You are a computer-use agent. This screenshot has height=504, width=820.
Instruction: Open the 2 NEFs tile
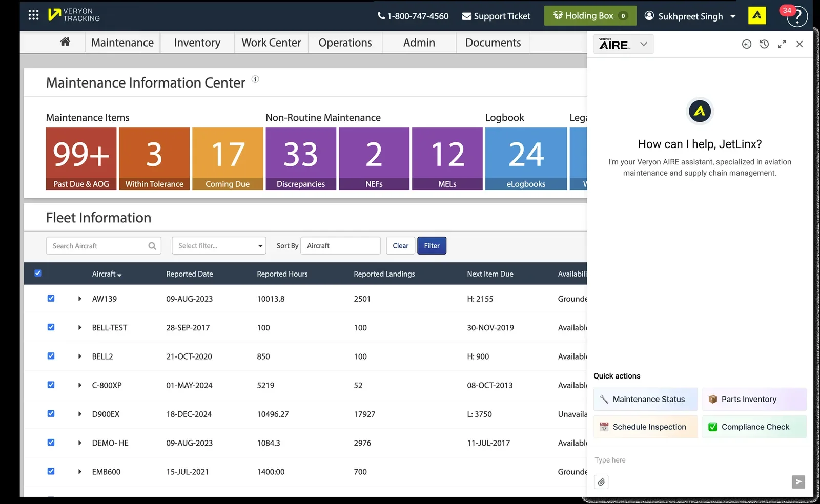[x=374, y=158]
